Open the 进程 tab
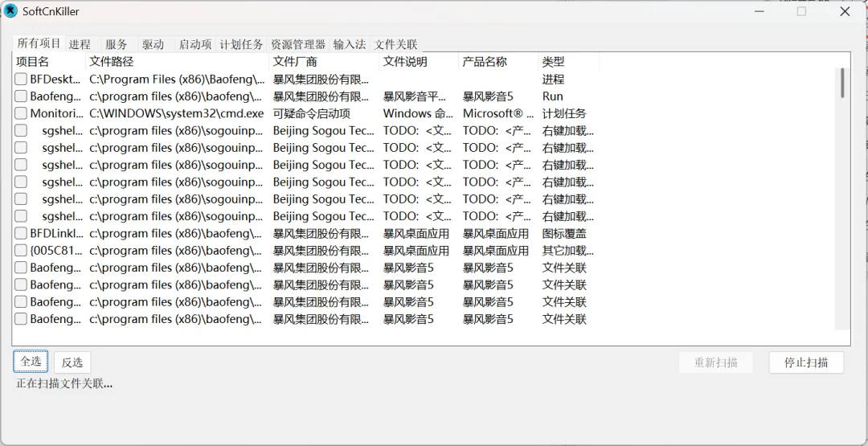The width and height of the screenshot is (868, 446). tap(80, 44)
